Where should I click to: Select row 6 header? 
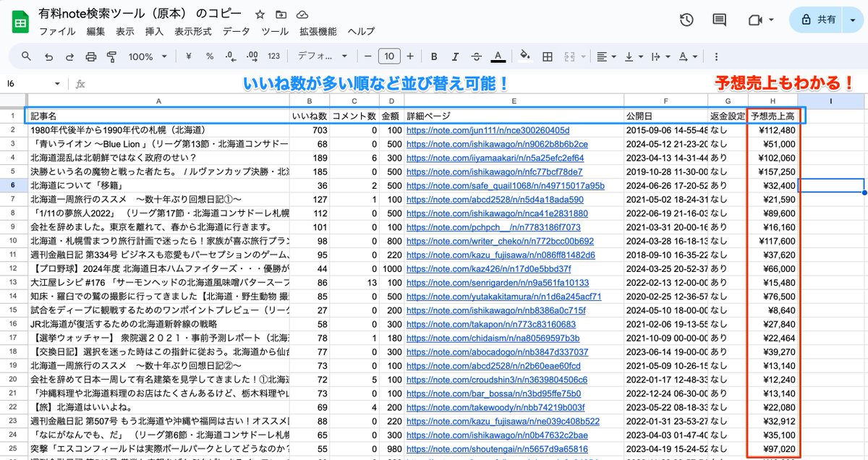click(12, 185)
